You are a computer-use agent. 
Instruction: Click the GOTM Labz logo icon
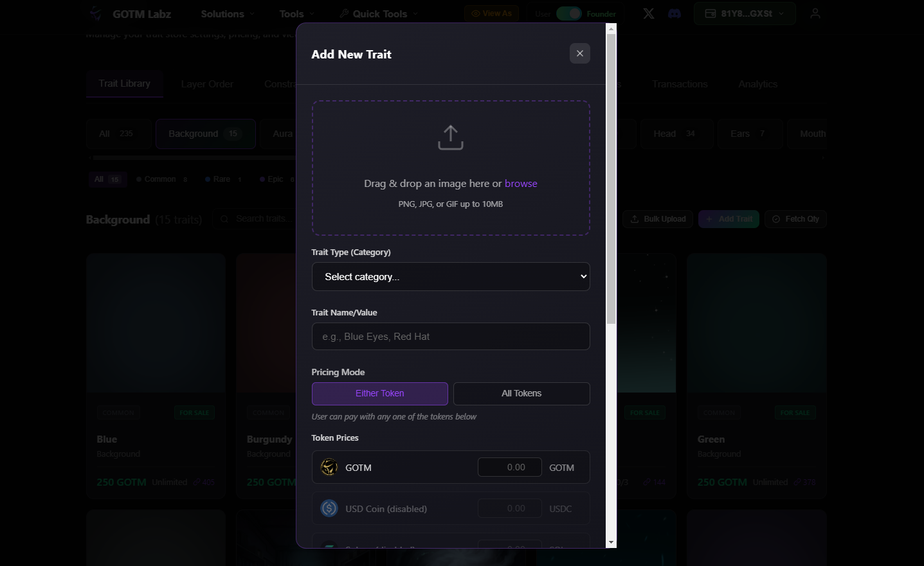(x=96, y=13)
